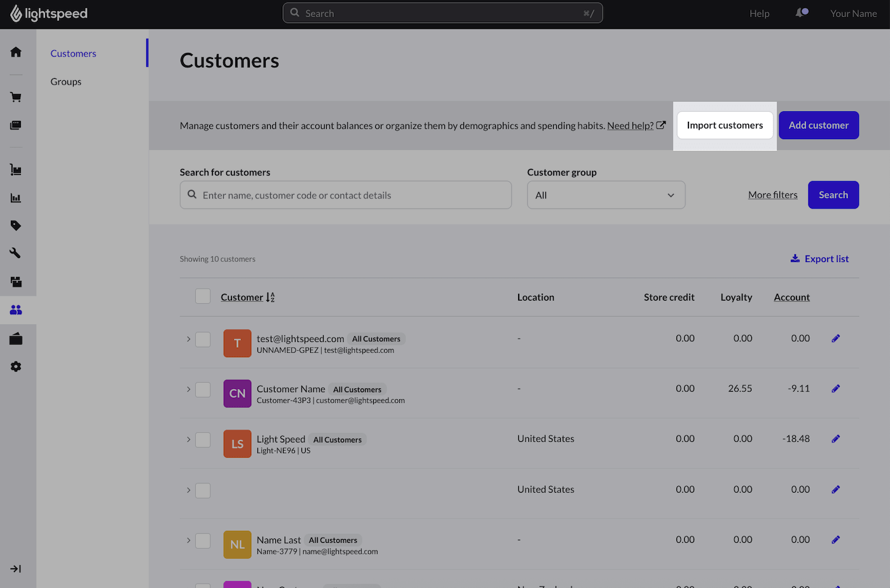Open the Customers submenu item

[x=73, y=53]
